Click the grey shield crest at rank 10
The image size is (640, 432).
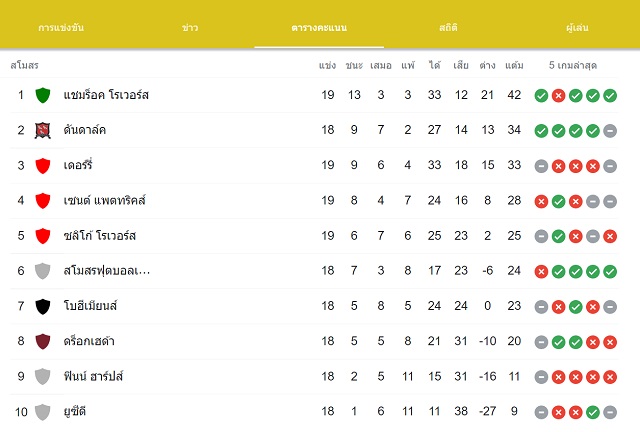43,412
